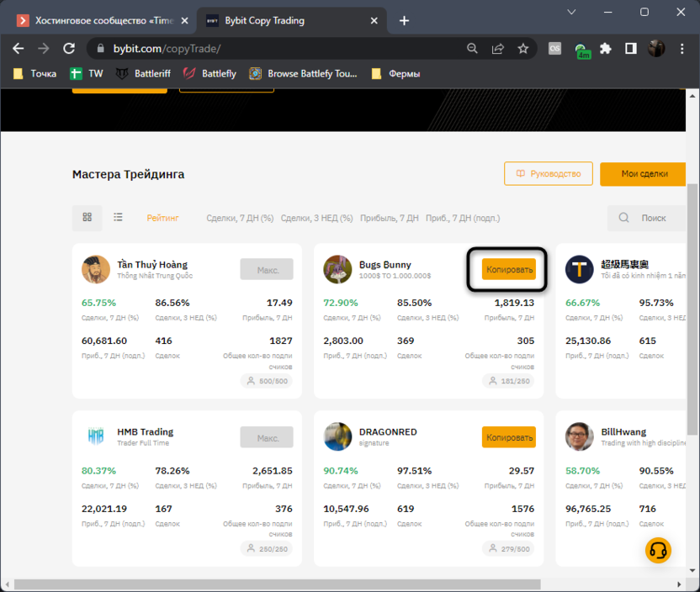This screenshot has width=700, height=592.
Task: Open the browser extensions puzzle icon
Action: (605, 49)
